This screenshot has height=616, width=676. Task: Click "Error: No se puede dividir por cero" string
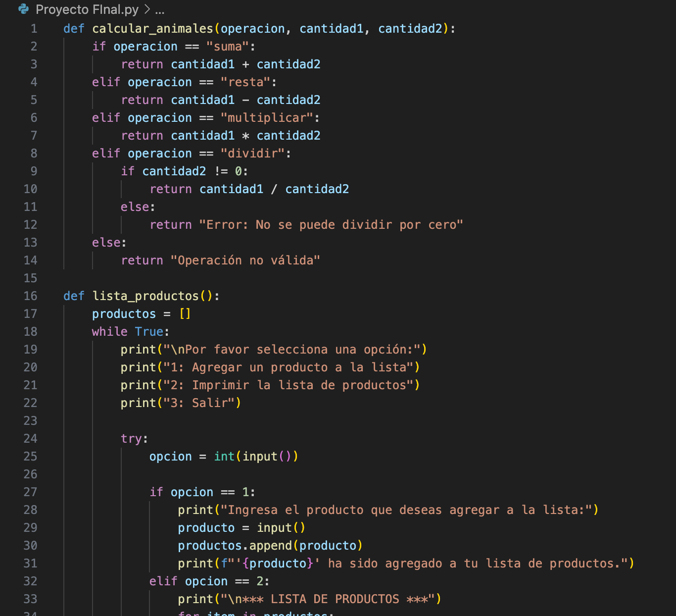click(331, 225)
